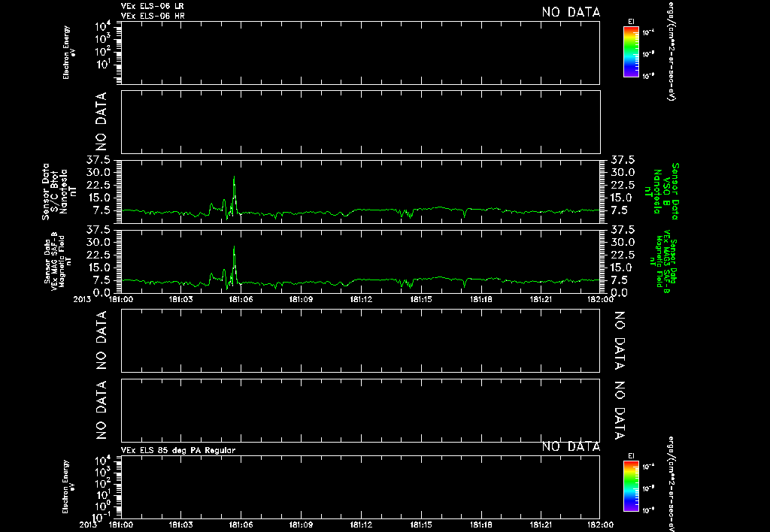
Task: Click the '181:12' label on the middle time axis
Action: [x=361, y=299]
